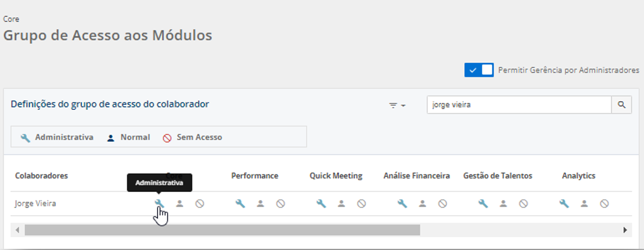Set Core module to Sem Acesso

(x=199, y=203)
